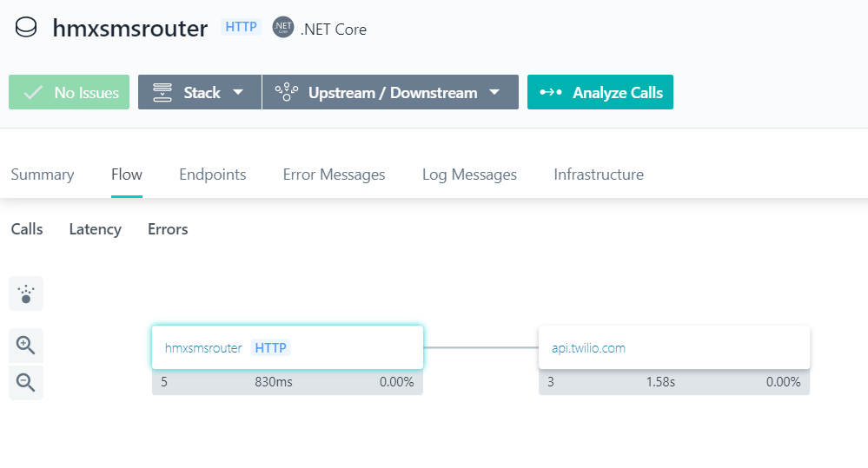868x468 pixels.
Task: Open the Endpoints tab
Action: [x=212, y=175]
